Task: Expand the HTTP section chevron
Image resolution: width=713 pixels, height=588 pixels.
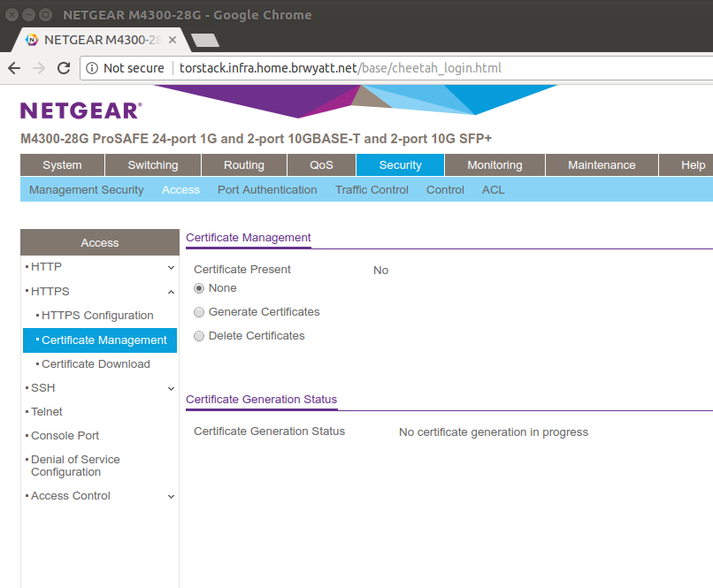Action: pyautogui.click(x=171, y=268)
